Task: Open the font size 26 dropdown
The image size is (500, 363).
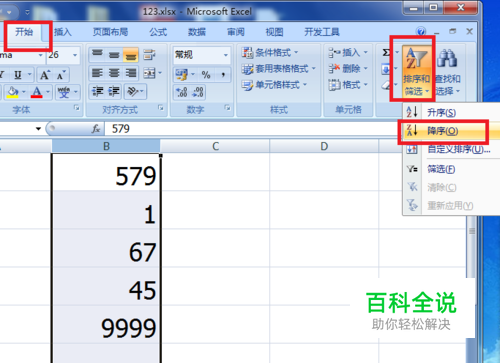Action: point(75,55)
